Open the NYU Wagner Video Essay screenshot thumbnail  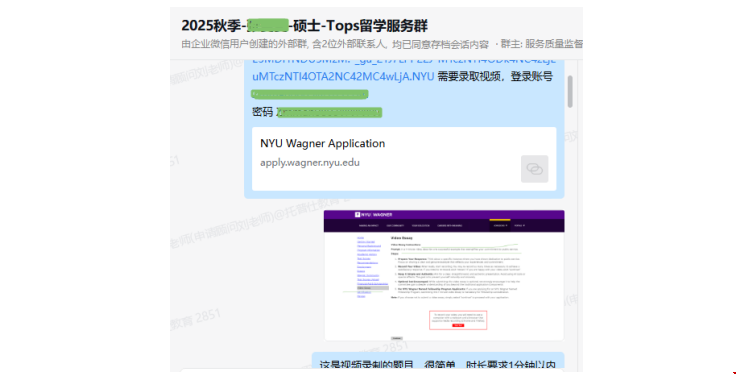[x=444, y=275]
